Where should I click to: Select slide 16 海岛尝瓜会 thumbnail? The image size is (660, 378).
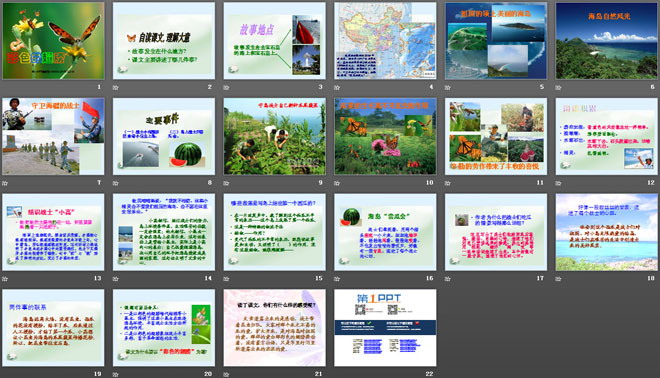coord(385,232)
